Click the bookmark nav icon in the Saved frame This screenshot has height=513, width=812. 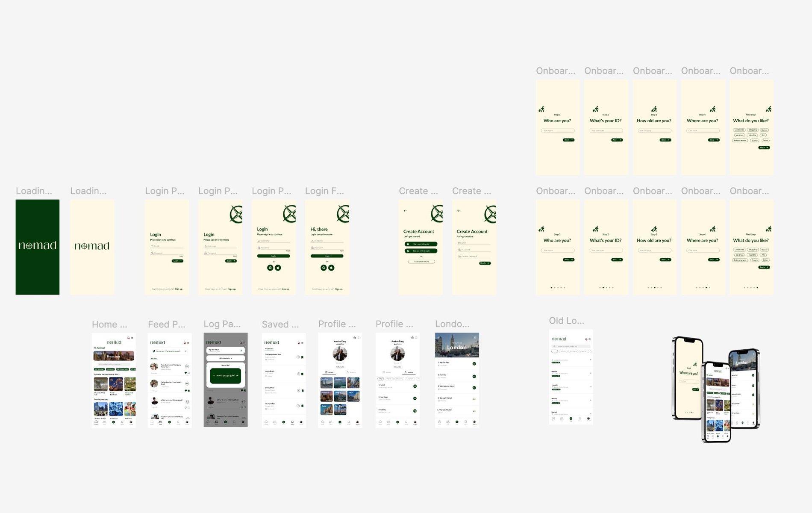(292, 422)
